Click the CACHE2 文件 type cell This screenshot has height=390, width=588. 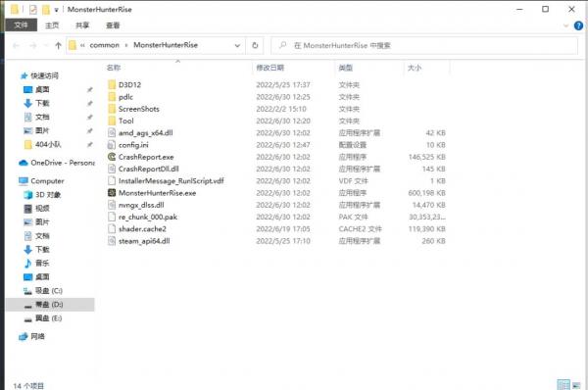coord(360,228)
